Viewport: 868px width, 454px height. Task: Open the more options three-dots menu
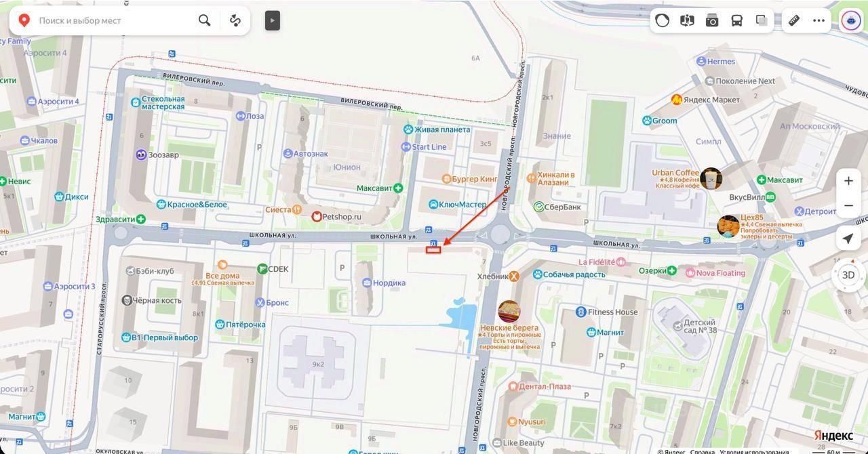818,20
